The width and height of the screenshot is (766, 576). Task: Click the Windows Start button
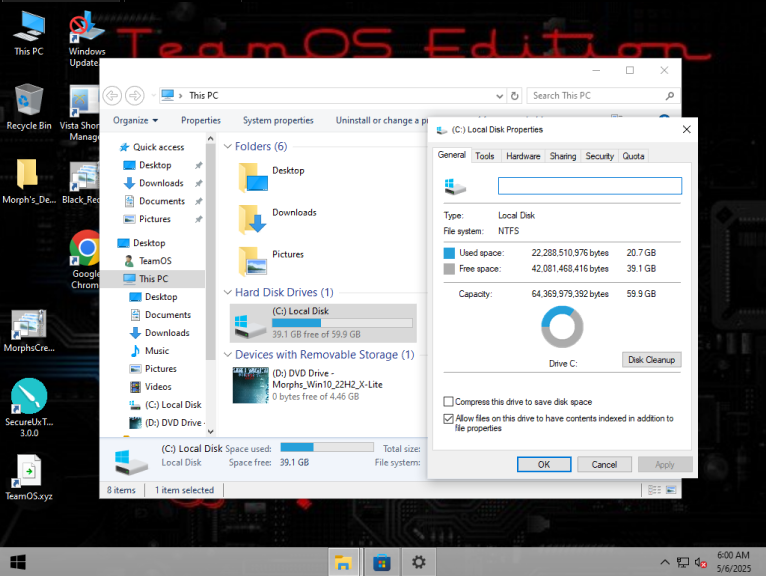pos(18,562)
